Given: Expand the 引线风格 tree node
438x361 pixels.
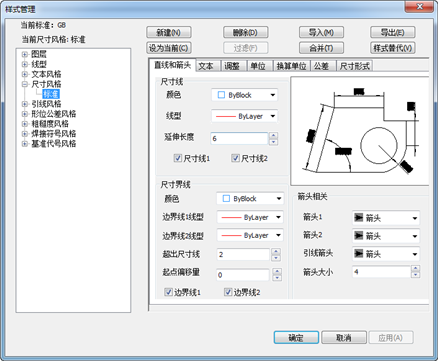Looking at the screenshot, I should pyautogui.click(x=25, y=104).
